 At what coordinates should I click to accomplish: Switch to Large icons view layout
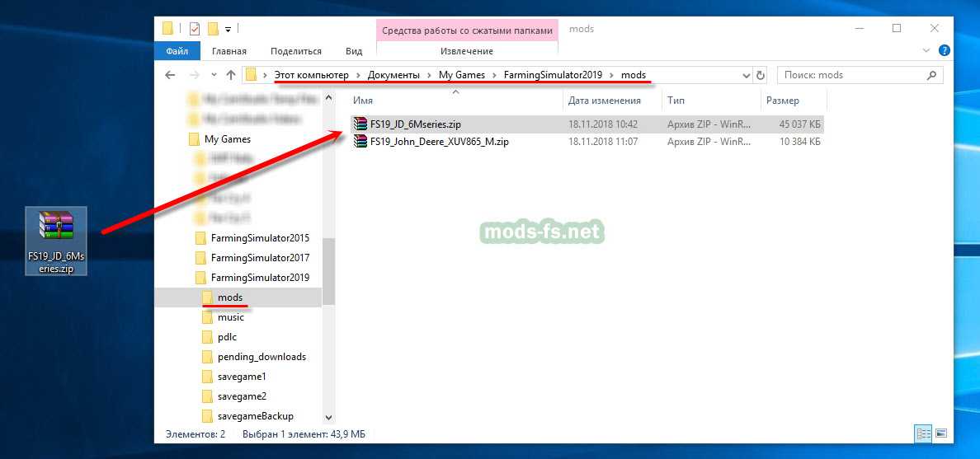(941, 433)
